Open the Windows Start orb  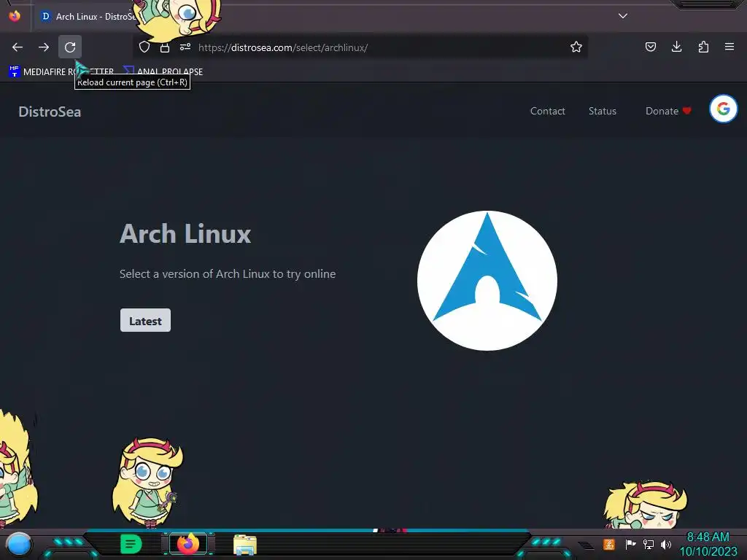tap(18, 545)
